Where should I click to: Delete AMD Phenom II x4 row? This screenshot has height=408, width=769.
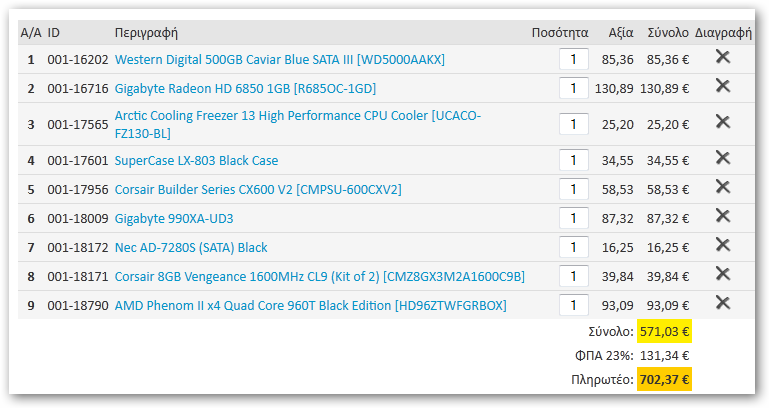[722, 303]
